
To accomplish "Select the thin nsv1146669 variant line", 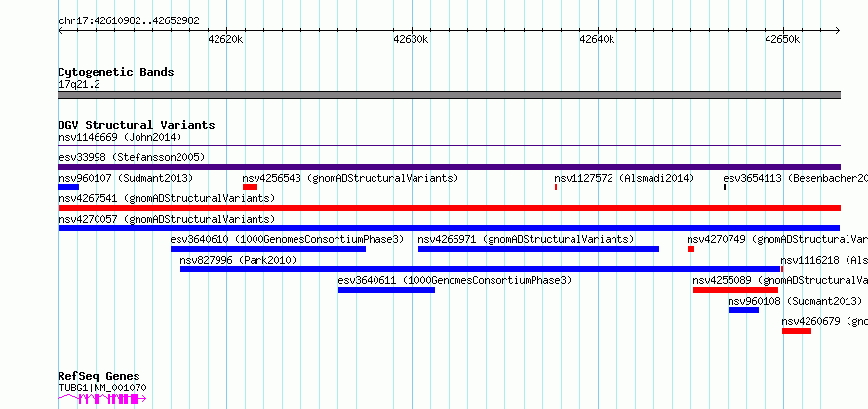I will coord(450,146).
